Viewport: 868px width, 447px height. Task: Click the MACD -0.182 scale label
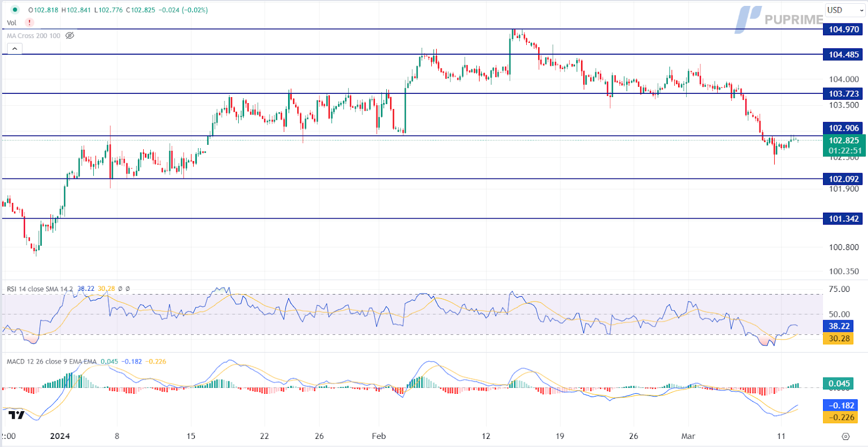(x=841, y=405)
